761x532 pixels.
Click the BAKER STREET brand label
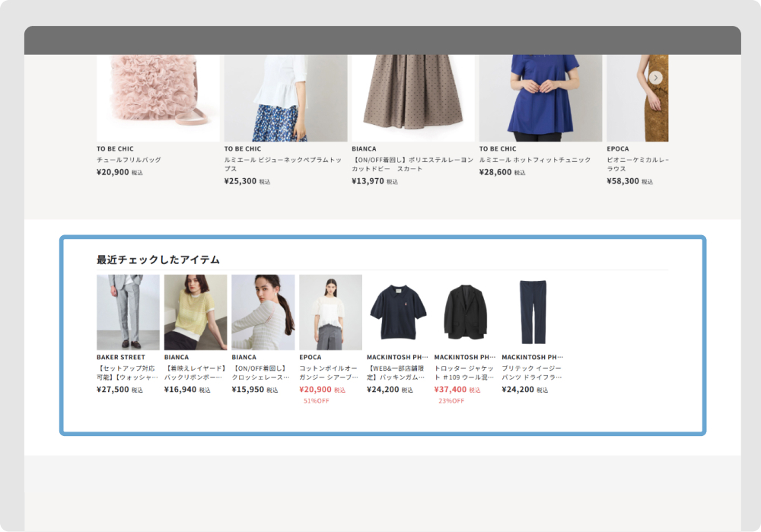(x=121, y=357)
